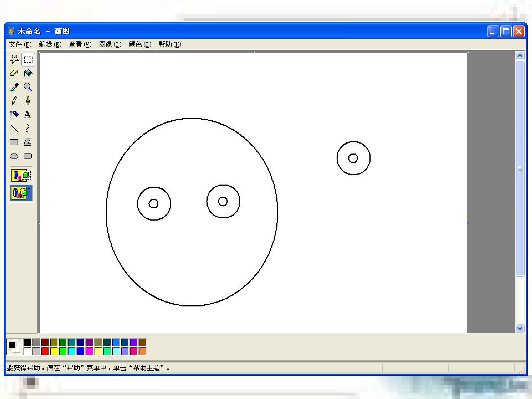Open the 查看(V) menu
Image resolution: width=532 pixels, height=399 pixels.
[x=80, y=44]
